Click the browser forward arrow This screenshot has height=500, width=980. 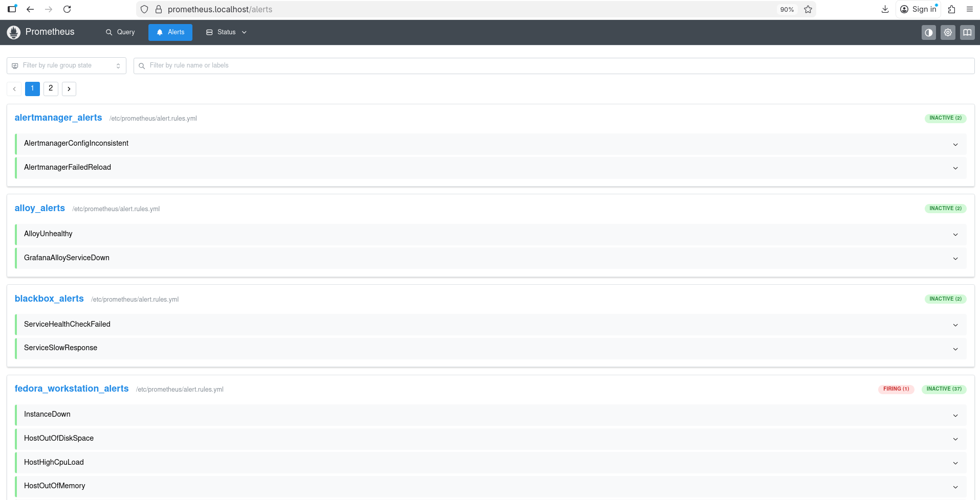[x=49, y=9]
